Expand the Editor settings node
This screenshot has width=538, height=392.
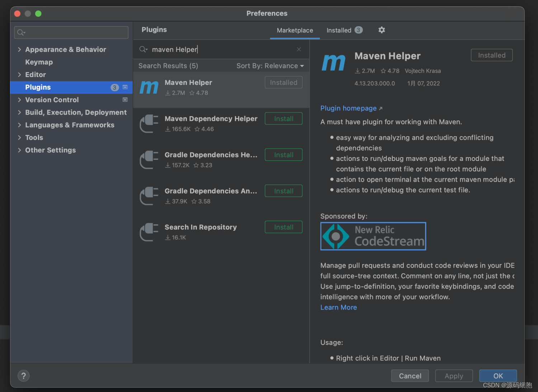point(19,75)
